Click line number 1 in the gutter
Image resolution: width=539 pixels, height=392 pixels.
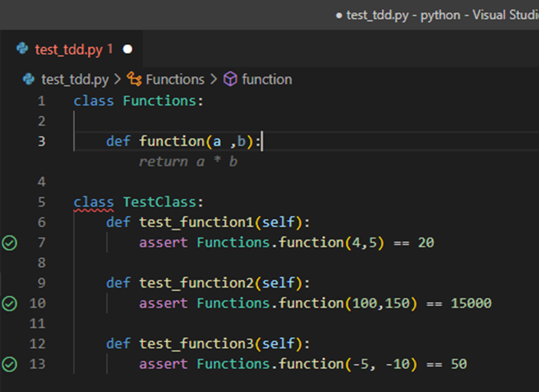click(42, 101)
